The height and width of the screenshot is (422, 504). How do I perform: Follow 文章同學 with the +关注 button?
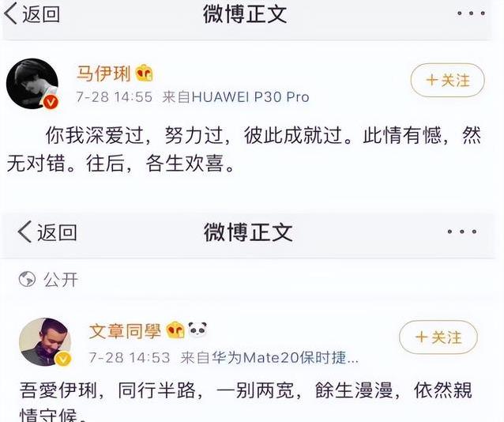pos(438,337)
